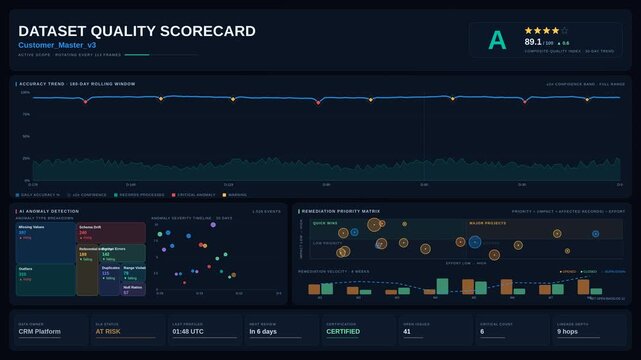
Task: Click the last yellow warning marker on accuracy line
Action: point(587,100)
